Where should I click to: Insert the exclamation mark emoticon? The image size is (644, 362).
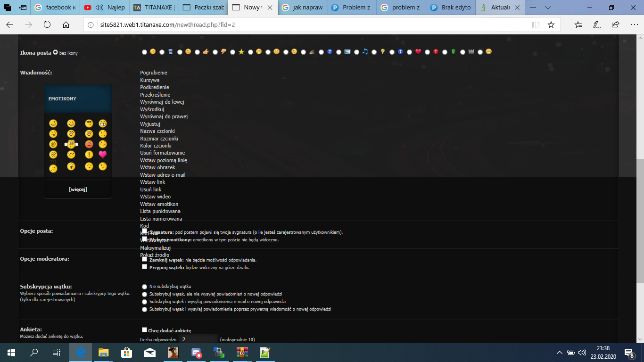click(x=89, y=155)
